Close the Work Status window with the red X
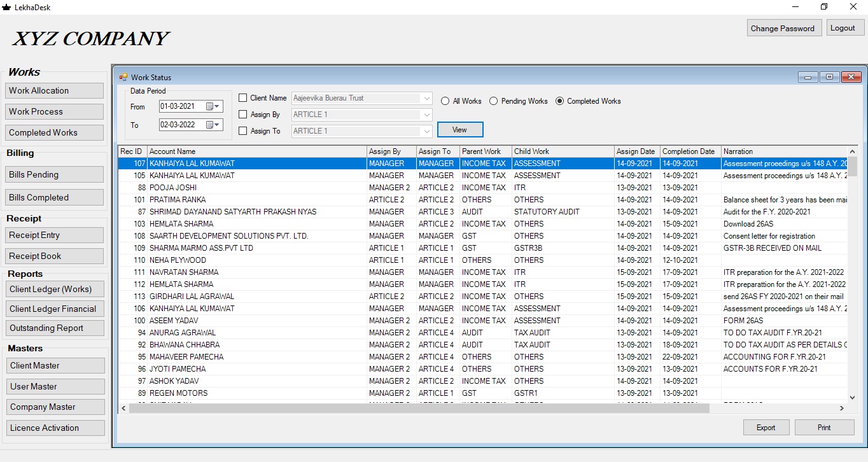This screenshot has height=462, width=868. 851,77
